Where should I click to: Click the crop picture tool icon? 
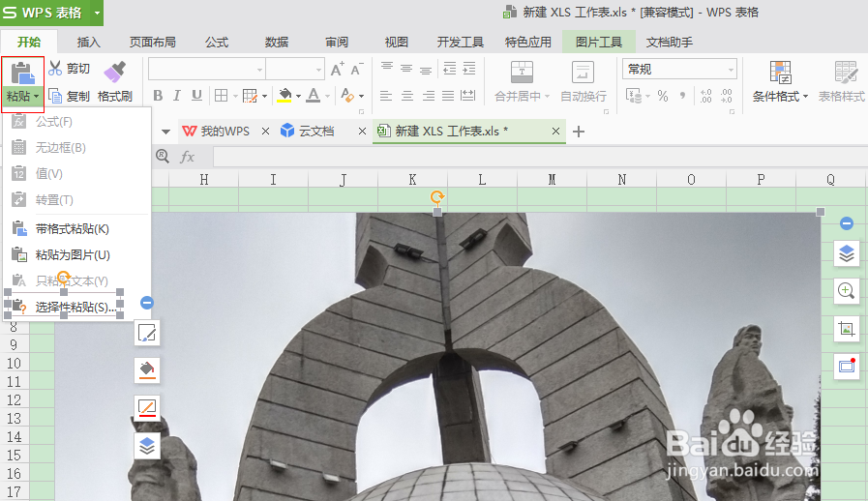847,329
